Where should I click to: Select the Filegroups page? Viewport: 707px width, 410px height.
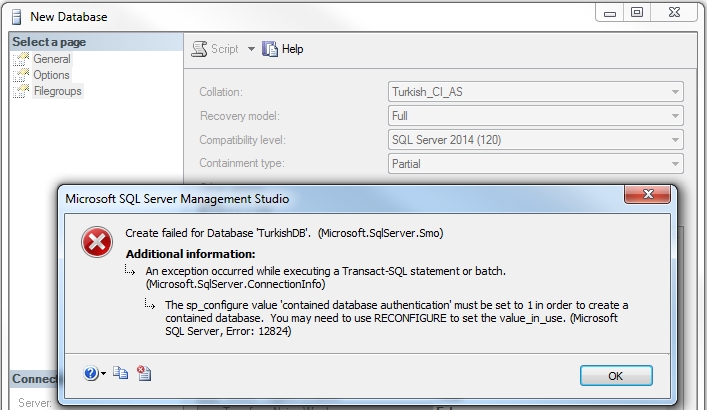click(x=58, y=91)
